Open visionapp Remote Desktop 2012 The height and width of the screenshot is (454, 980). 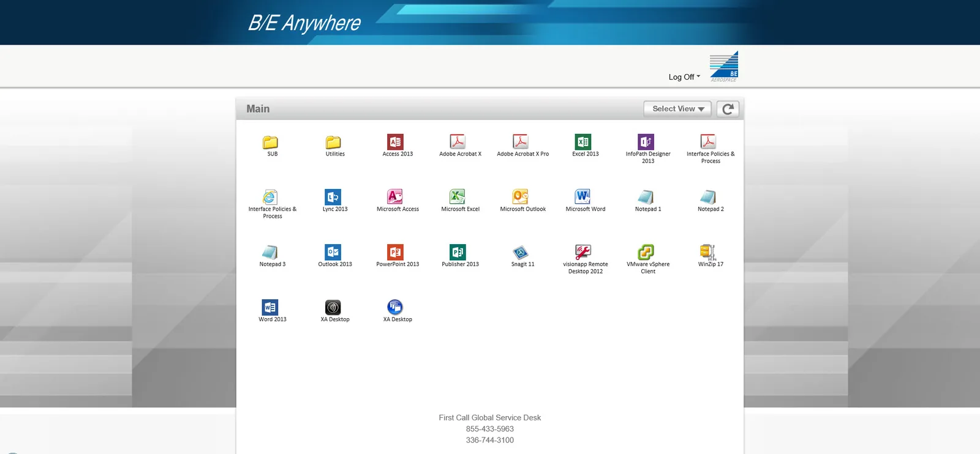[x=583, y=252]
